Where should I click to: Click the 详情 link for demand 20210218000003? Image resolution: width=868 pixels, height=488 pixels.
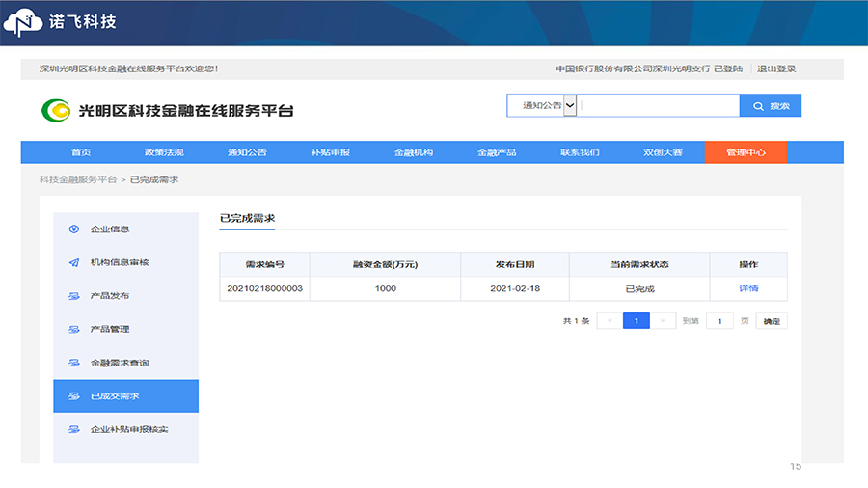click(748, 288)
